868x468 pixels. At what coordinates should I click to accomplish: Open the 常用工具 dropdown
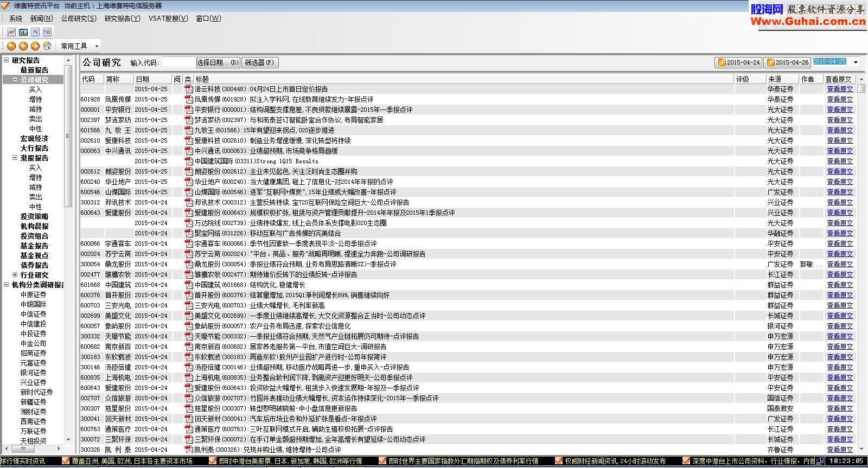tap(79, 46)
